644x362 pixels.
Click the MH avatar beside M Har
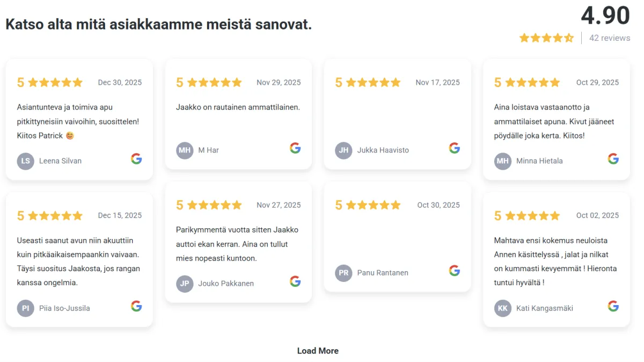tap(185, 150)
